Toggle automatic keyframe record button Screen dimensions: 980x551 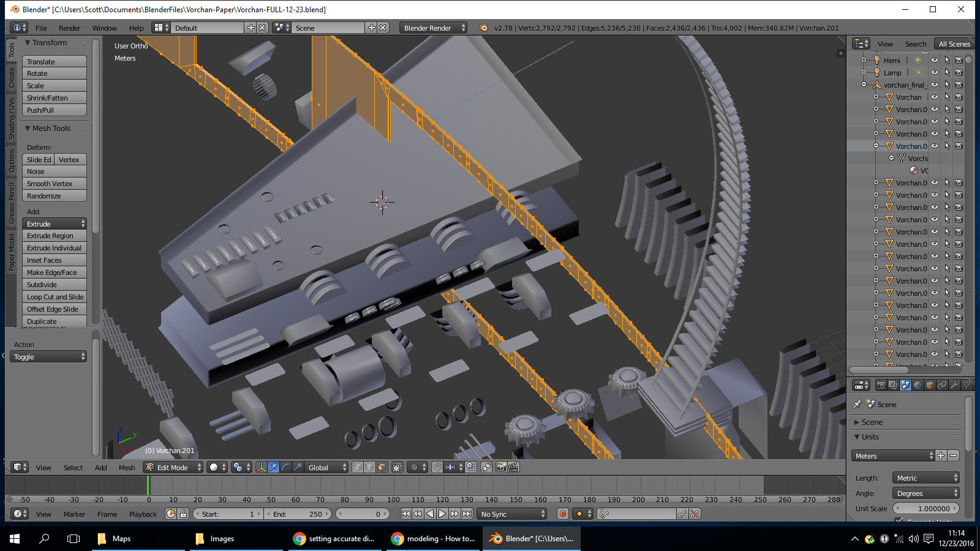coord(563,514)
